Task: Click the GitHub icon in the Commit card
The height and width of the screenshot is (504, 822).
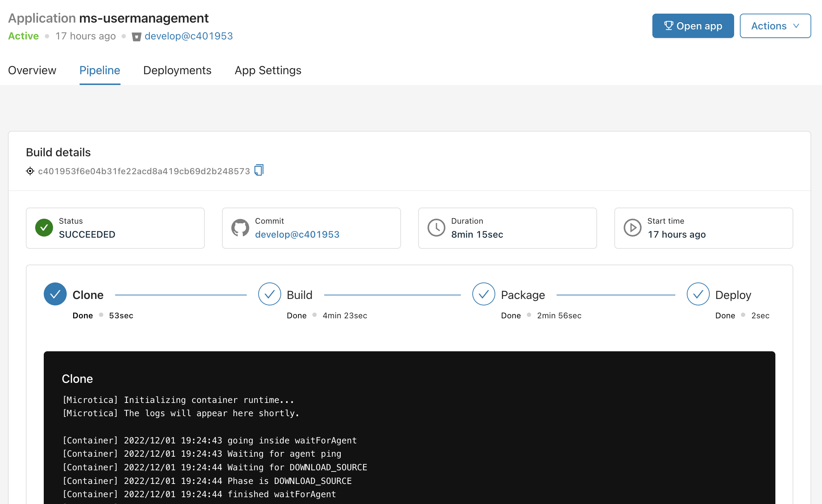Action: point(240,228)
